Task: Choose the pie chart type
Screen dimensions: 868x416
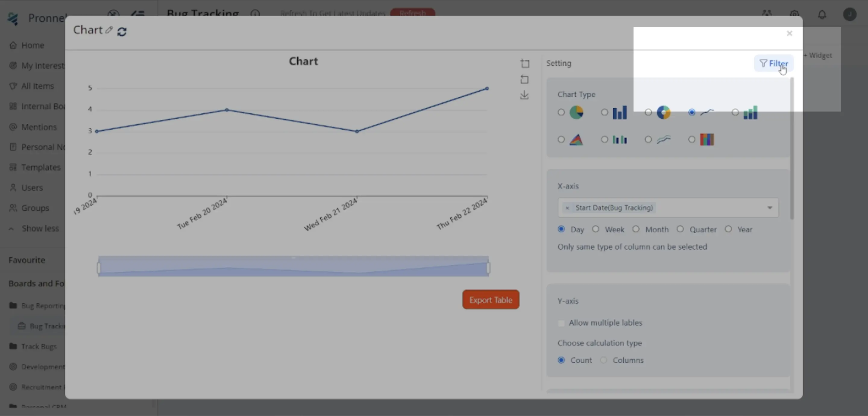Action: [x=561, y=112]
